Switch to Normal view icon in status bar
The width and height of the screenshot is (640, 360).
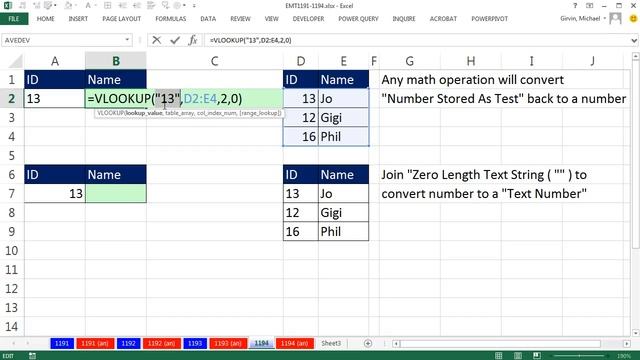[498, 356]
